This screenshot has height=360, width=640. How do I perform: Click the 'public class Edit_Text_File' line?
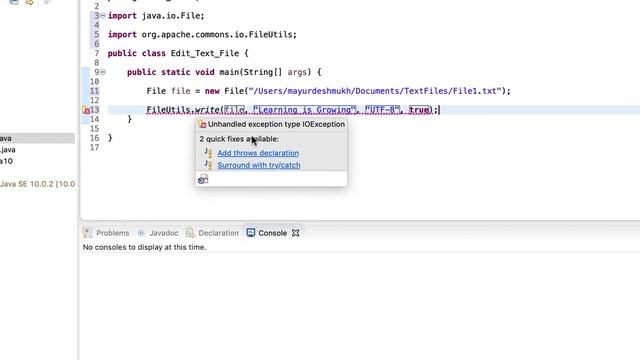(178, 53)
